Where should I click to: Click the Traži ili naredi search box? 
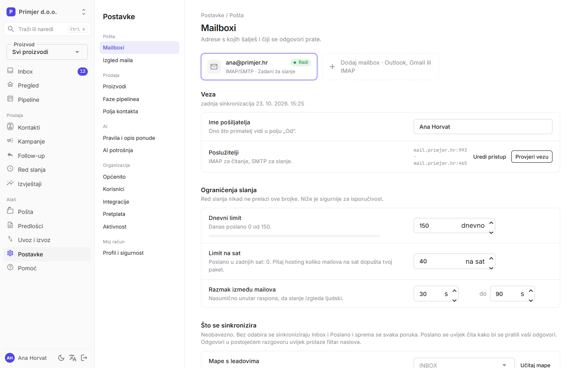tap(47, 29)
